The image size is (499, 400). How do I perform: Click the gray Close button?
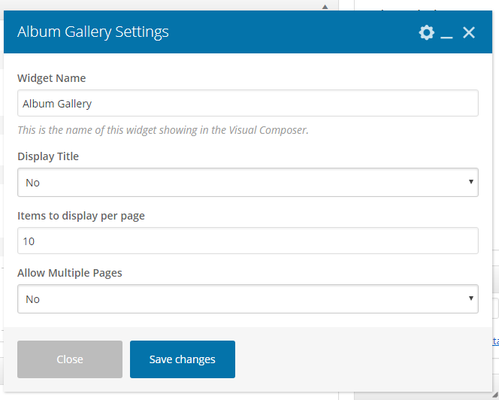tap(70, 359)
